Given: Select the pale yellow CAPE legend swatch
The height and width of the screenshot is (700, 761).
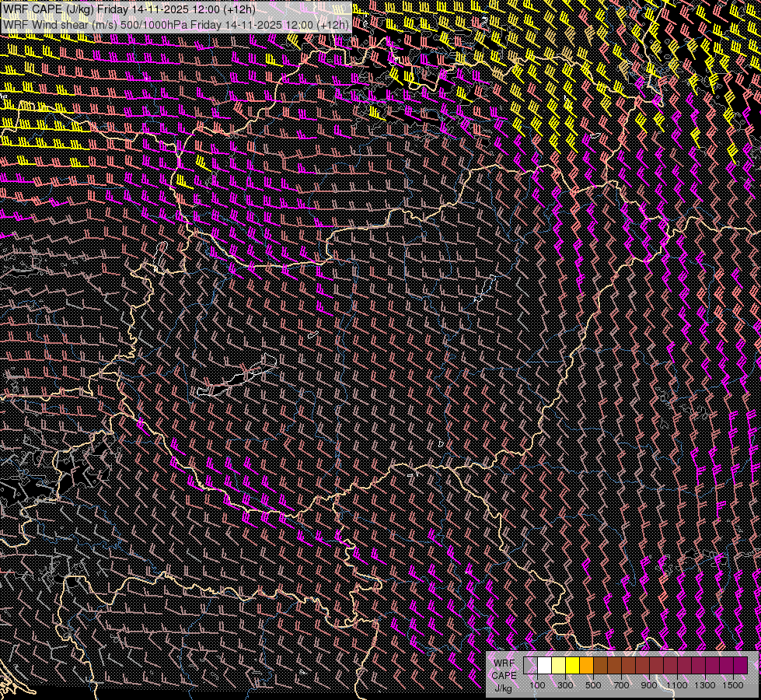Looking at the screenshot, I should [558, 666].
